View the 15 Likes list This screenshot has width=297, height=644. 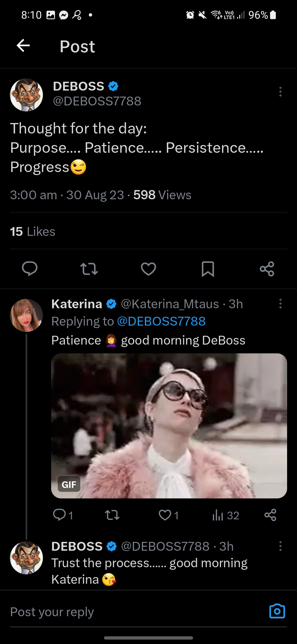coord(33,232)
